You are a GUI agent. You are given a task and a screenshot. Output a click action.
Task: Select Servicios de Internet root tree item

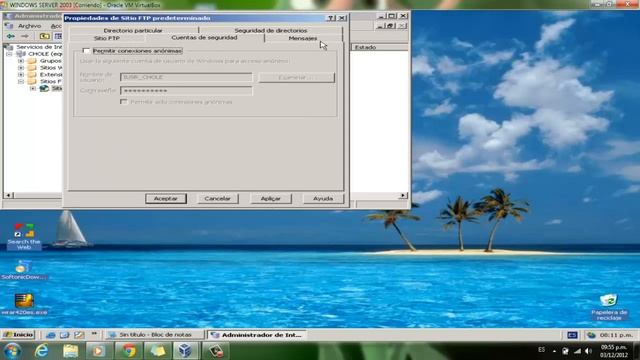pyautogui.click(x=39, y=47)
